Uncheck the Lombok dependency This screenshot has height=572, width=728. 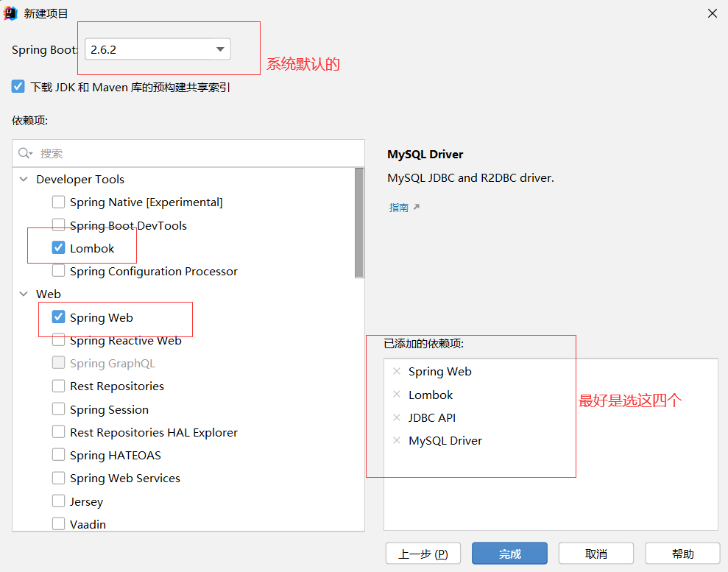[x=58, y=248]
